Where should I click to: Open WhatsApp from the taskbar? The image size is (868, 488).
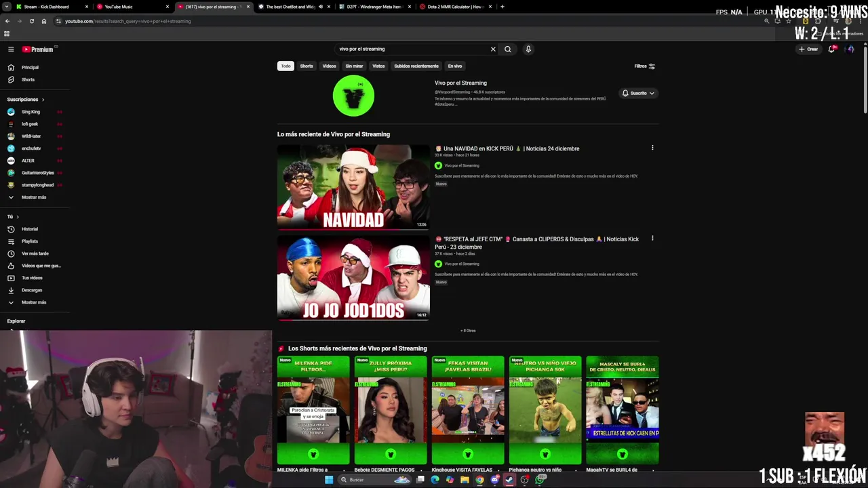point(540,480)
